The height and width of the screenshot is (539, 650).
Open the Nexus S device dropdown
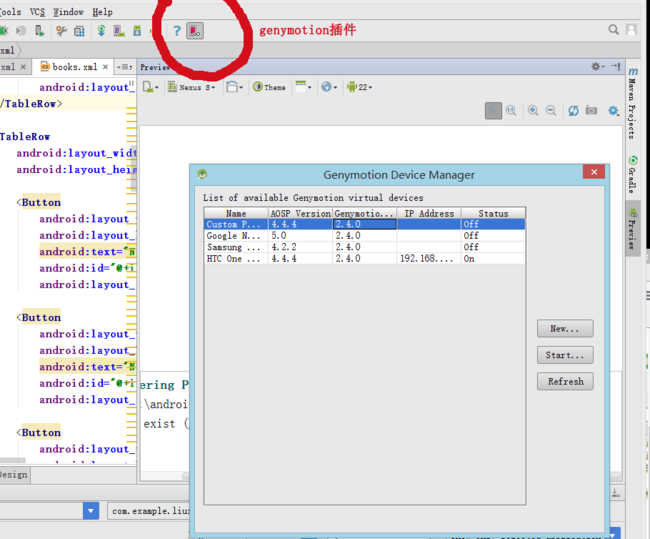point(192,87)
